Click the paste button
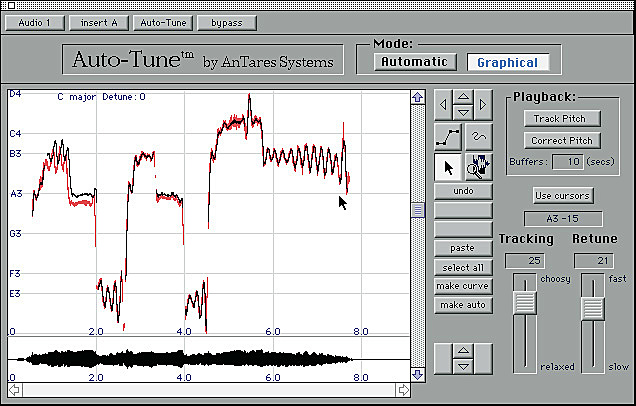The height and width of the screenshot is (406, 636). (x=463, y=248)
